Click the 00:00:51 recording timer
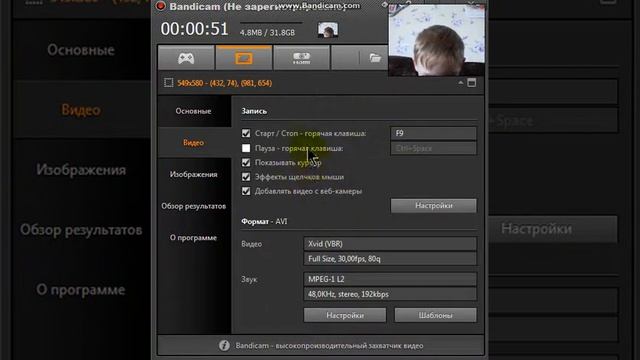 [194, 29]
